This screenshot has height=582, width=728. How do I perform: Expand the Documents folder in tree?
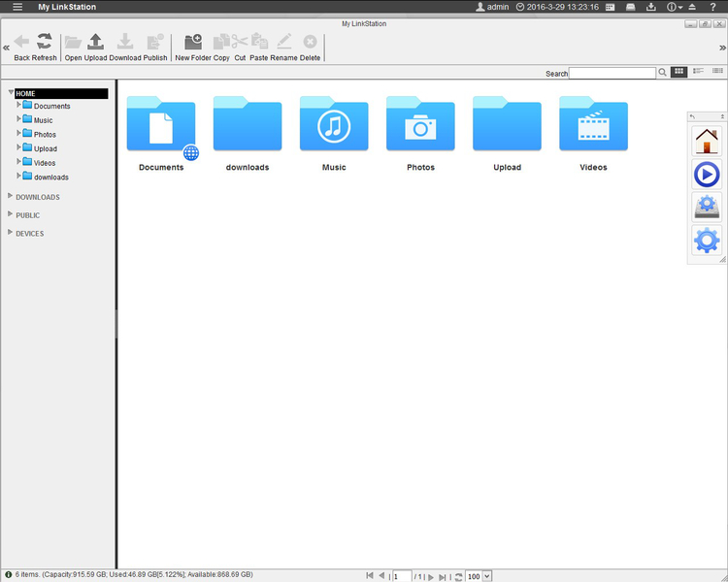18,105
